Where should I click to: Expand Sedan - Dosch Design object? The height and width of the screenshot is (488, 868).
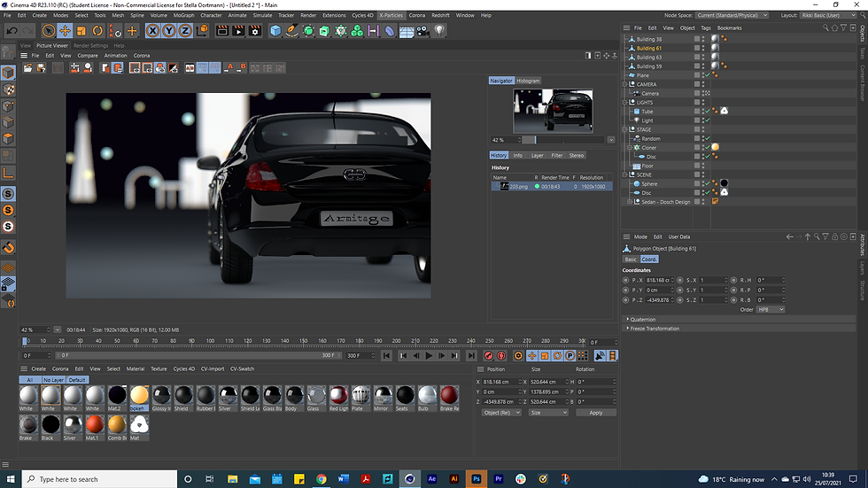[630, 202]
